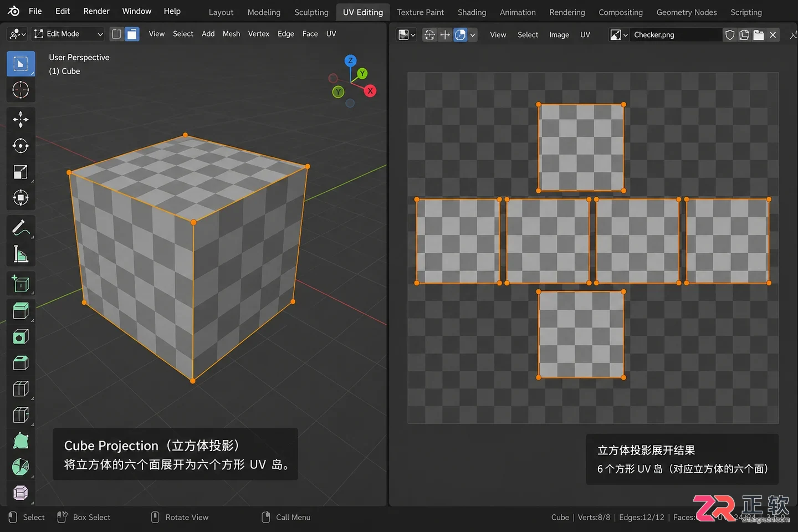Select the Loop Cut tool

click(x=21, y=389)
